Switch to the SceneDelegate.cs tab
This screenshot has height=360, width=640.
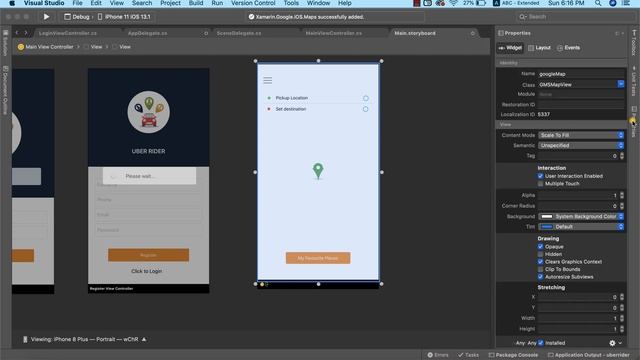tap(239, 33)
